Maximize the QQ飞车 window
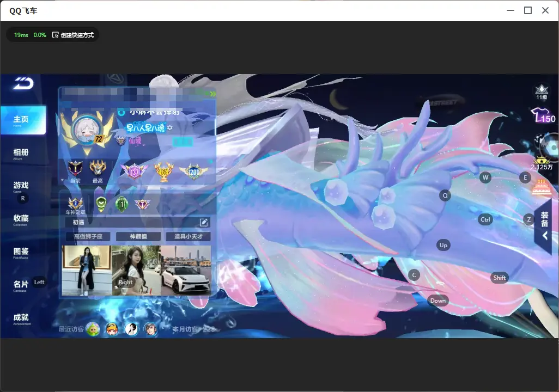 click(528, 10)
